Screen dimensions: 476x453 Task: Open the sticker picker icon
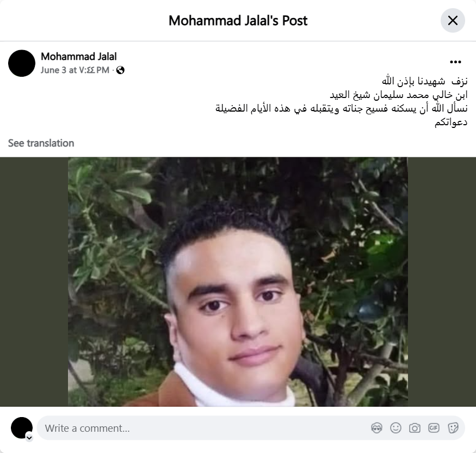[x=453, y=428]
